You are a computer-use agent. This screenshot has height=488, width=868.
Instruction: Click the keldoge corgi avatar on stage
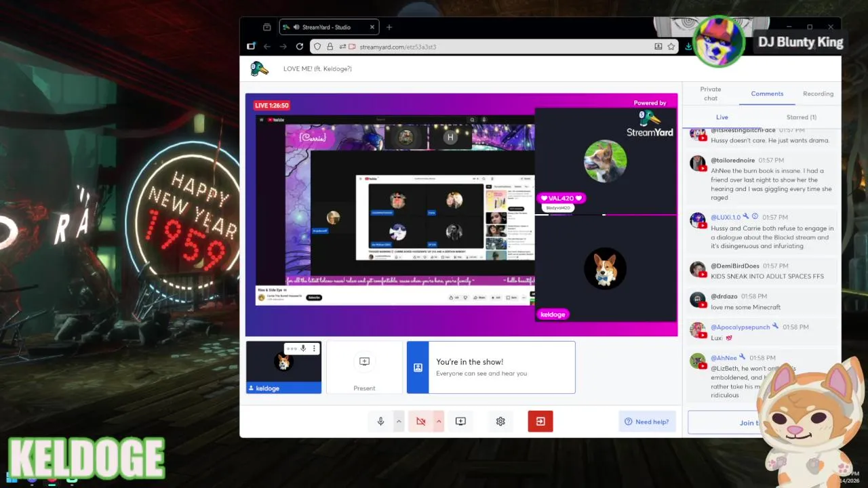[x=605, y=268]
